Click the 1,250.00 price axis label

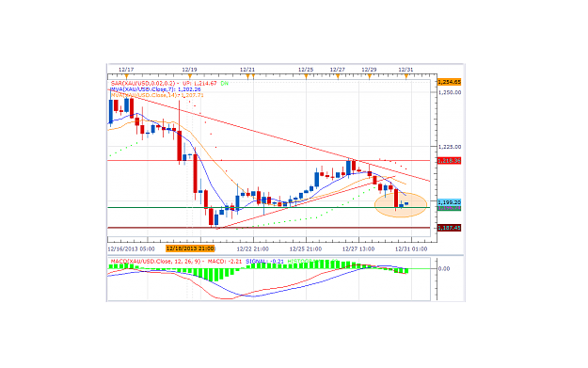pos(450,92)
